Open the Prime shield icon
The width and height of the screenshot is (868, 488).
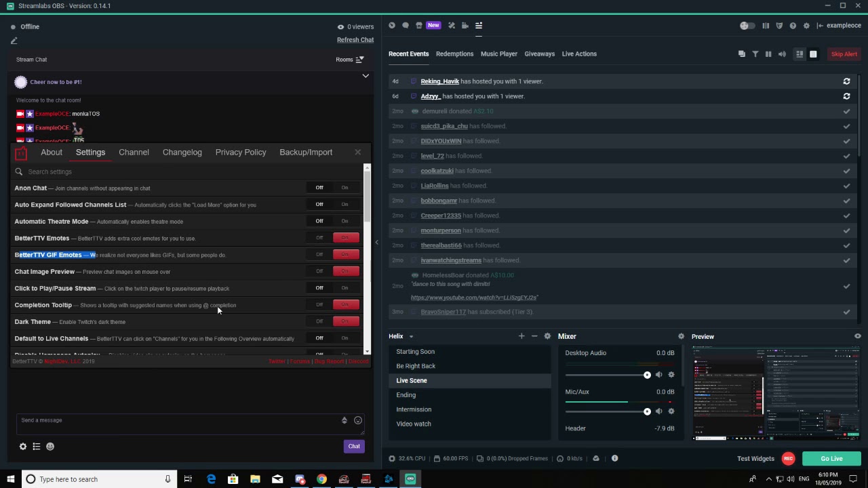pyautogui.click(x=779, y=26)
